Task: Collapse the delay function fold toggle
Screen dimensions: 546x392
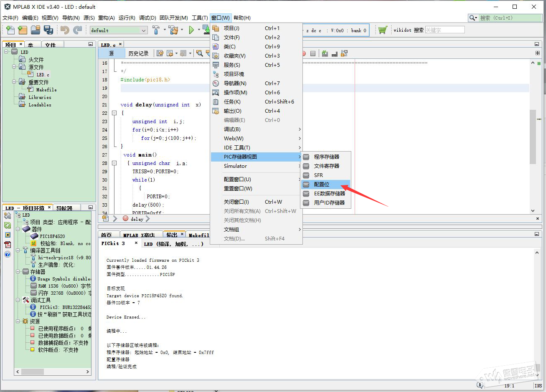Action: pyautogui.click(x=114, y=113)
